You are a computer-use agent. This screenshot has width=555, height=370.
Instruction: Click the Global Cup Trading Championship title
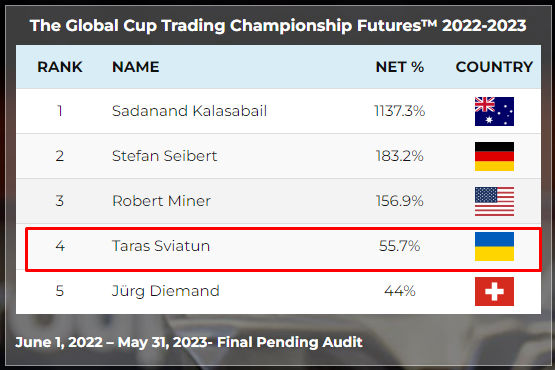[278, 25]
